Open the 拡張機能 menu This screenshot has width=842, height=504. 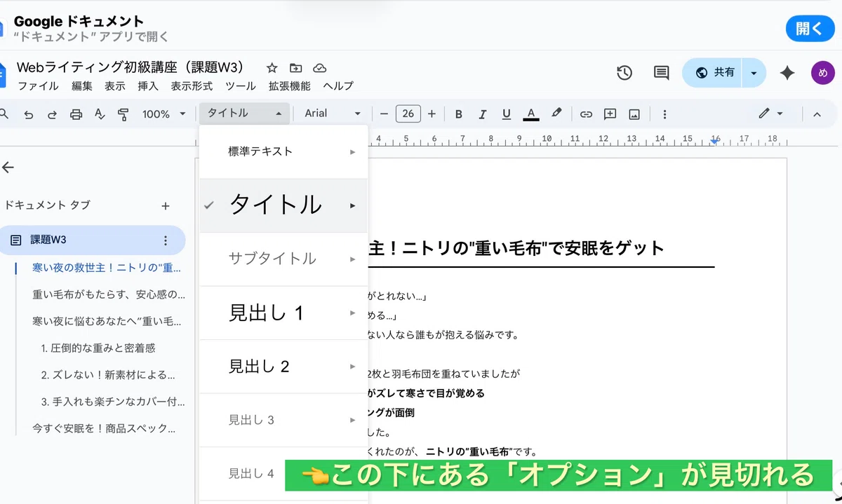(x=290, y=86)
